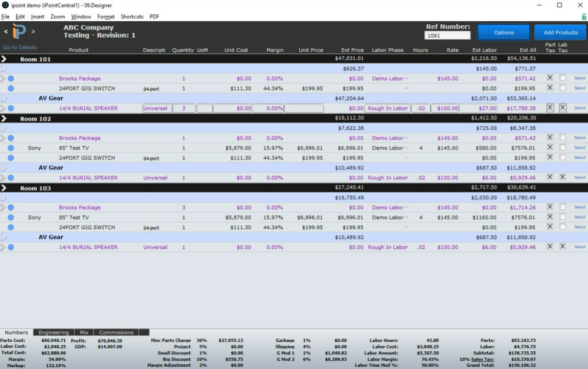
Task: Click Select on Room 101 Brooks Package row
Action: click(580, 78)
